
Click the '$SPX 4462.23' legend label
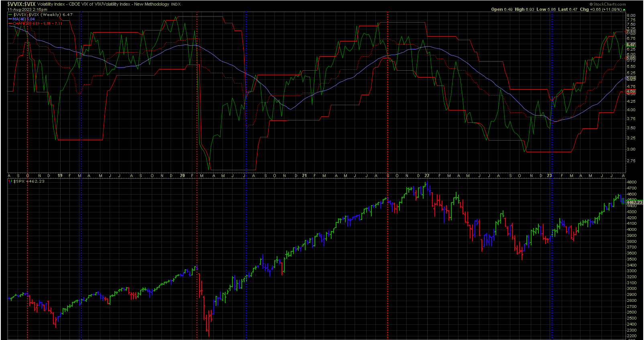(x=29, y=181)
